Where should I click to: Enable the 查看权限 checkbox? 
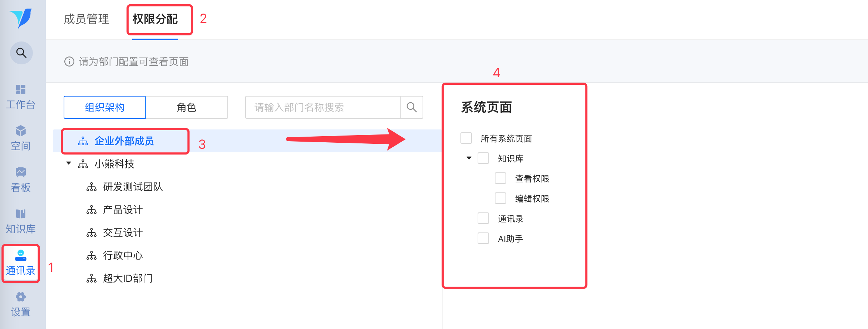500,178
